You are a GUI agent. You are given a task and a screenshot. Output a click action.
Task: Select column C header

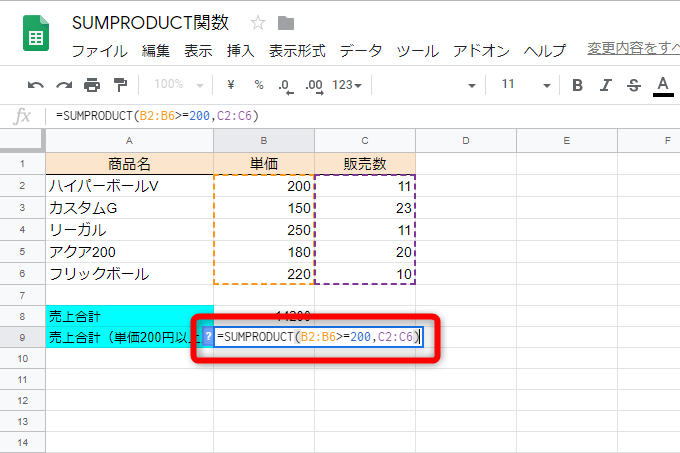point(365,141)
